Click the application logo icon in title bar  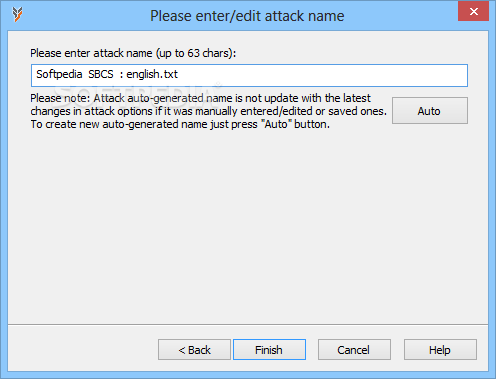[17, 14]
